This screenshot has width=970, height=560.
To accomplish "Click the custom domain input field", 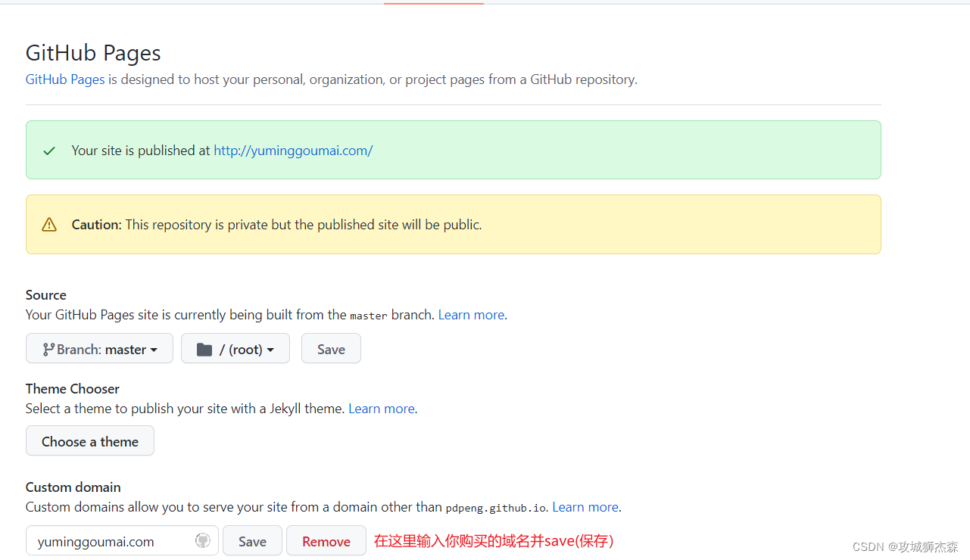I will (x=122, y=541).
